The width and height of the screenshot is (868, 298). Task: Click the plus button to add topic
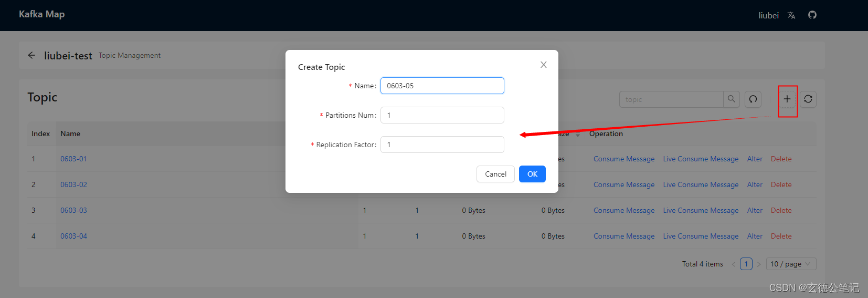click(x=787, y=99)
